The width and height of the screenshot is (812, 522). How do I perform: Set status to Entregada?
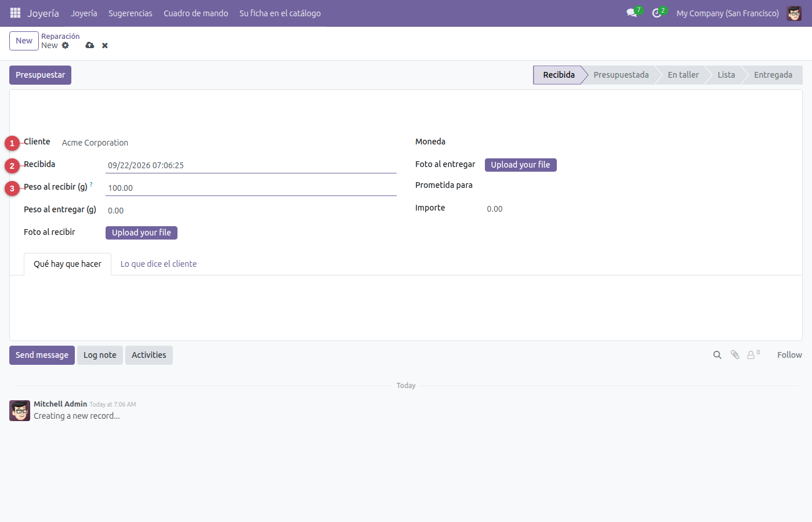(773, 75)
